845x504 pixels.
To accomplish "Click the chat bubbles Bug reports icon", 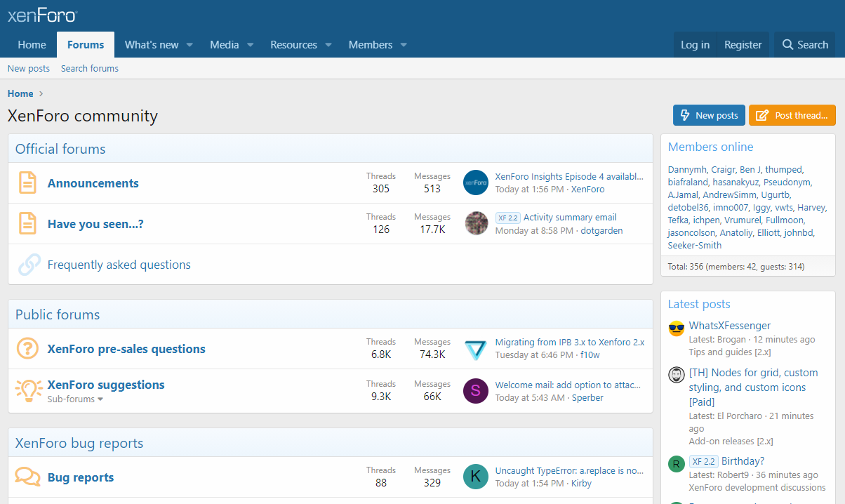I will tap(27, 477).
